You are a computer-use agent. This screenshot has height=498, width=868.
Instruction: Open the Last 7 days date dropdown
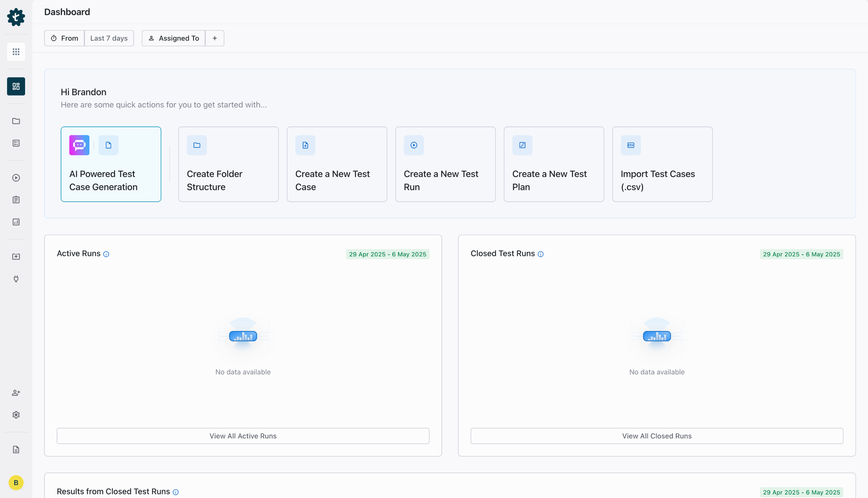coord(109,38)
